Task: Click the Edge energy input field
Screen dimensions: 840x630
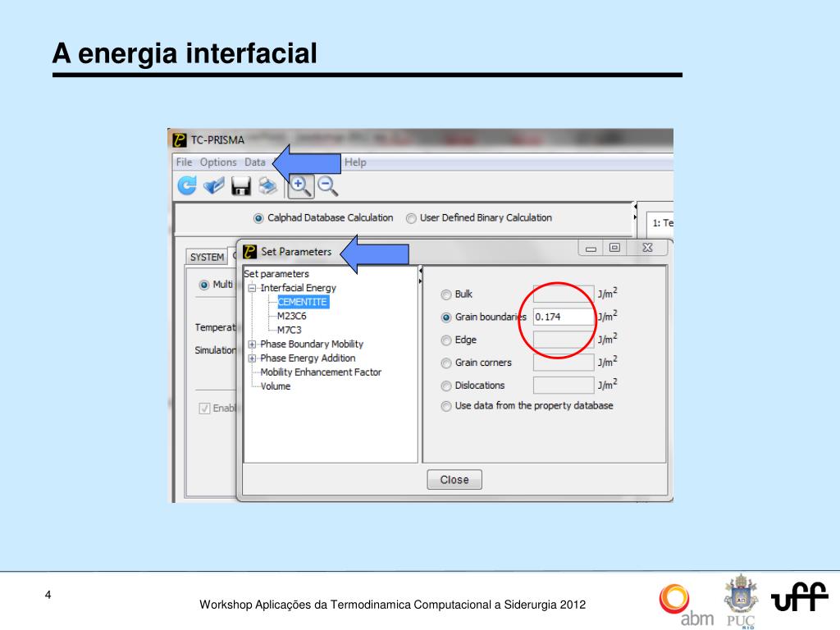Action: (x=563, y=340)
